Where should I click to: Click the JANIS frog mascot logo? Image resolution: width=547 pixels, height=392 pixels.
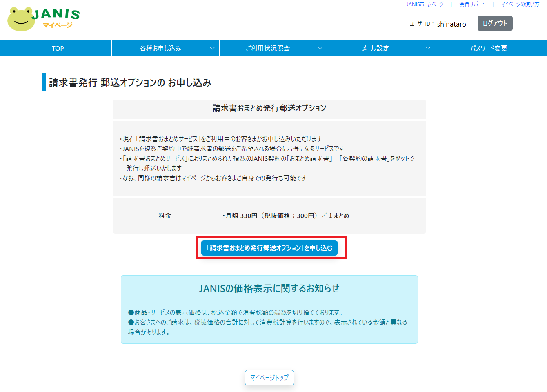(21, 19)
